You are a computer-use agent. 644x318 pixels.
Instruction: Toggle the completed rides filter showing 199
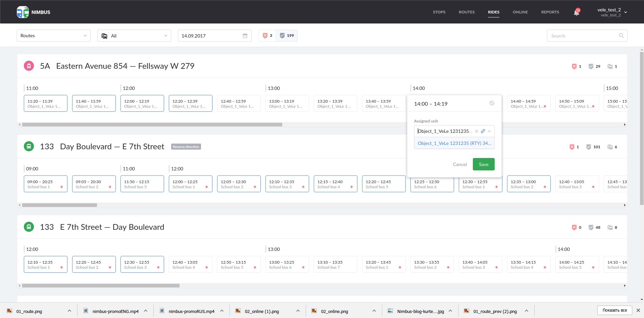[x=287, y=36]
